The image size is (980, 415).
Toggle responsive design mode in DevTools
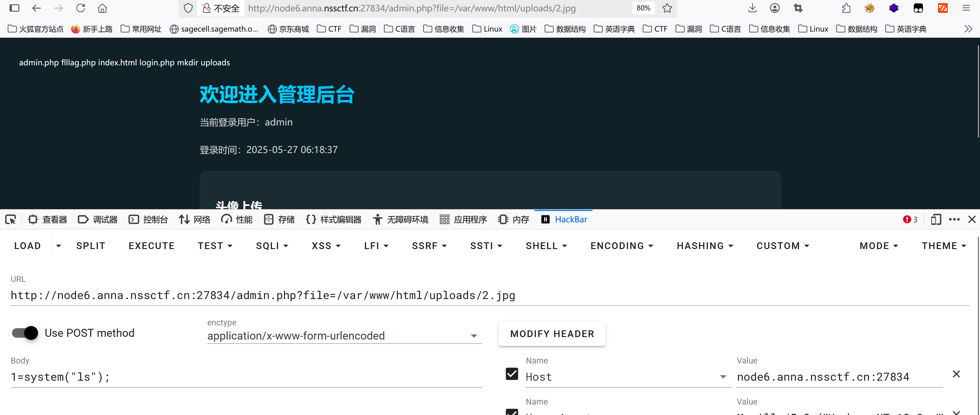(x=936, y=219)
